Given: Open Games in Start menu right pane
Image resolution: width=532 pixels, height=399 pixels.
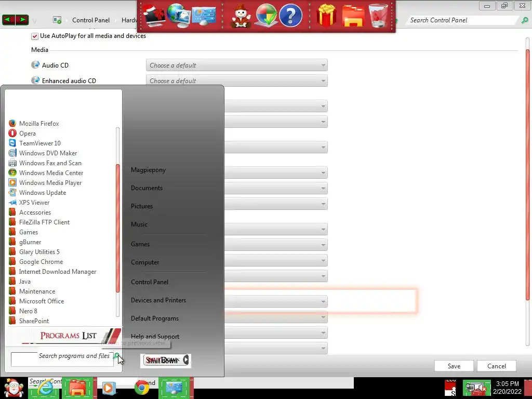Looking at the screenshot, I should point(140,244).
